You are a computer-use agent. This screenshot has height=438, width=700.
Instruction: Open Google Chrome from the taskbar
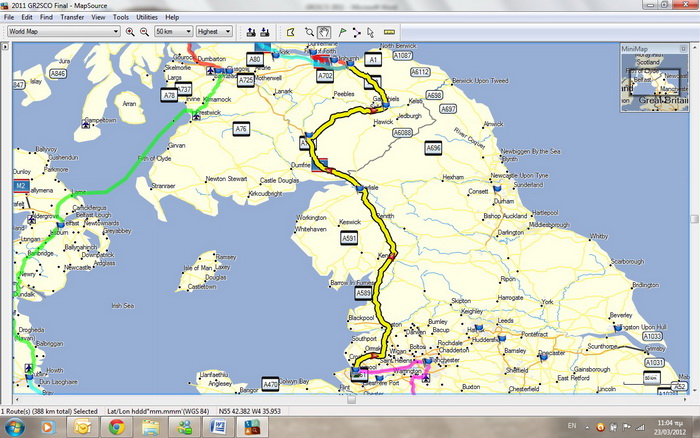pyautogui.click(x=116, y=426)
